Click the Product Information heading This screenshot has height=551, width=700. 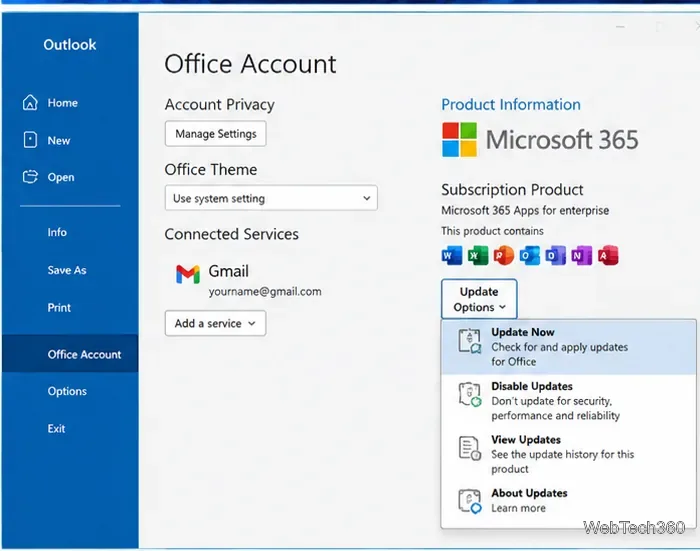tap(511, 104)
